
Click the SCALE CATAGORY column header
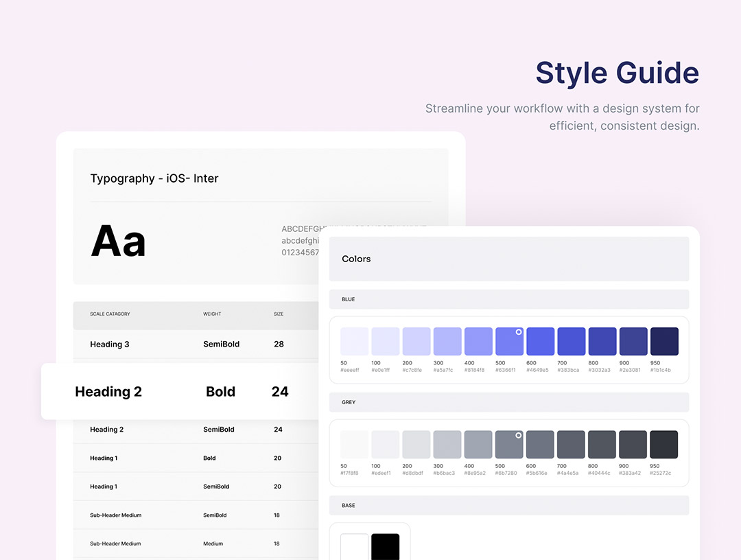point(110,314)
